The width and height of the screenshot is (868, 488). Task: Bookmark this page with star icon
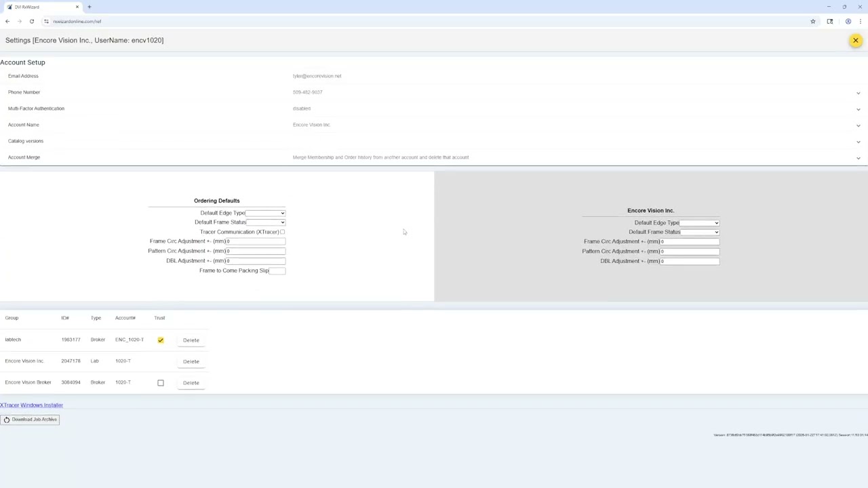pos(812,21)
